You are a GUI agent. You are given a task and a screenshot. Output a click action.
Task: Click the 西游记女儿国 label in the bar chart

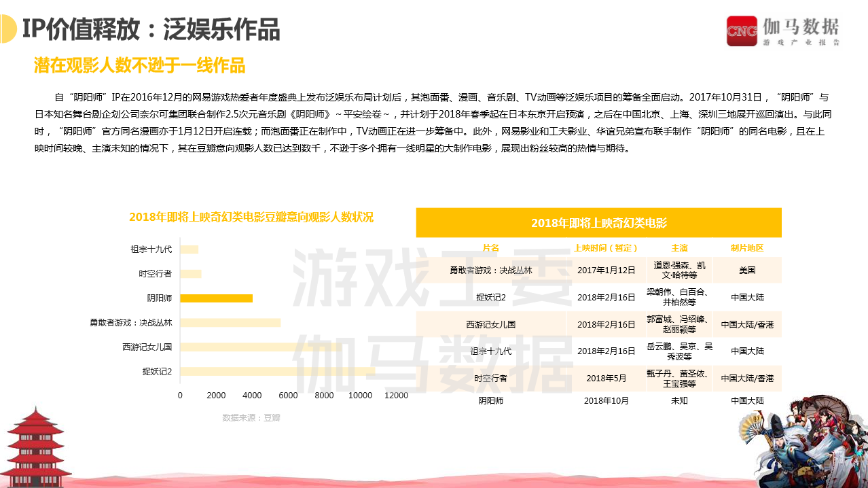pos(147,347)
